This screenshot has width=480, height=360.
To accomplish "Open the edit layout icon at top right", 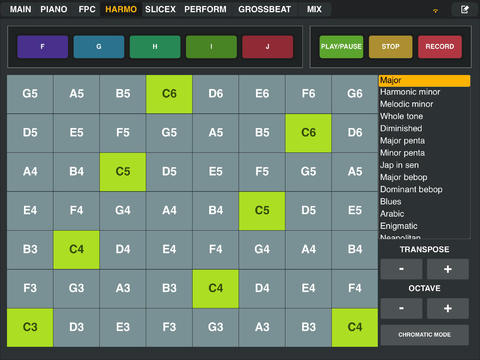I will point(464,9).
